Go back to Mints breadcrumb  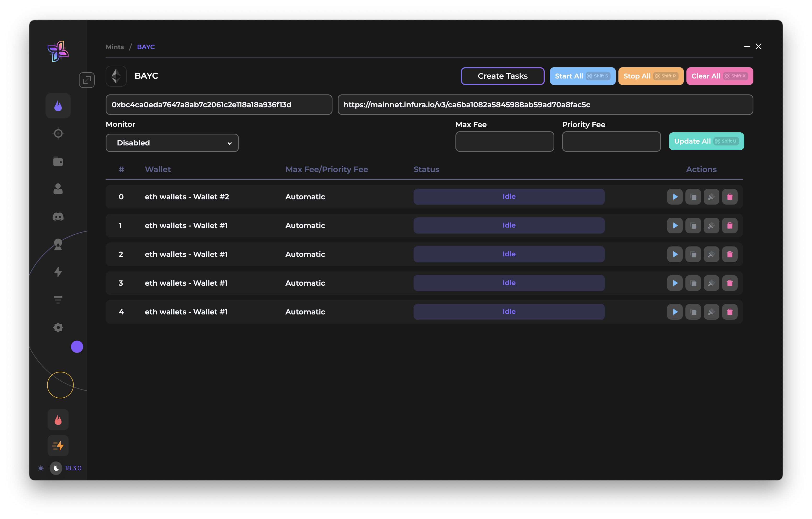tap(115, 47)
